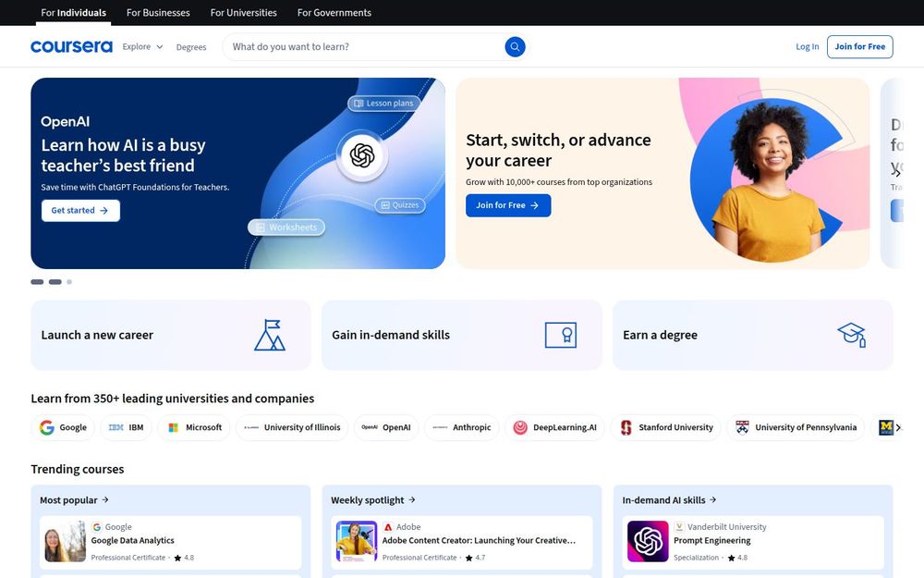
Task: Click the Adobe logo beside Adobe text
Action: tap(388, 527)
